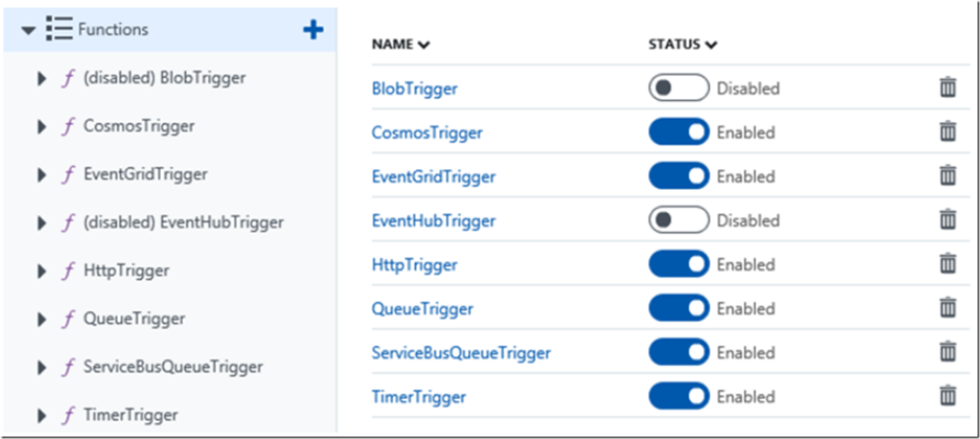
Task: Delete QueueTrigger using trash icon
Action: 948,308
